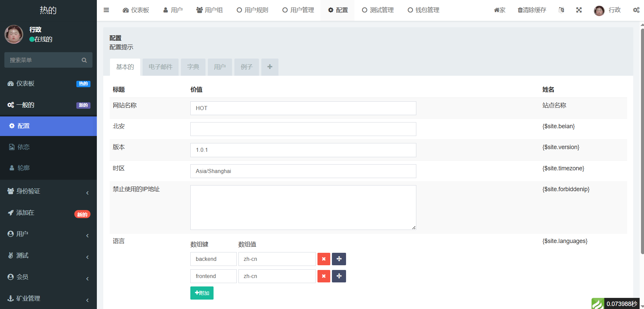Screen dimensions: 644x309
Task: Open the 行政 user dropdown in header
Action: coord(607,10)
